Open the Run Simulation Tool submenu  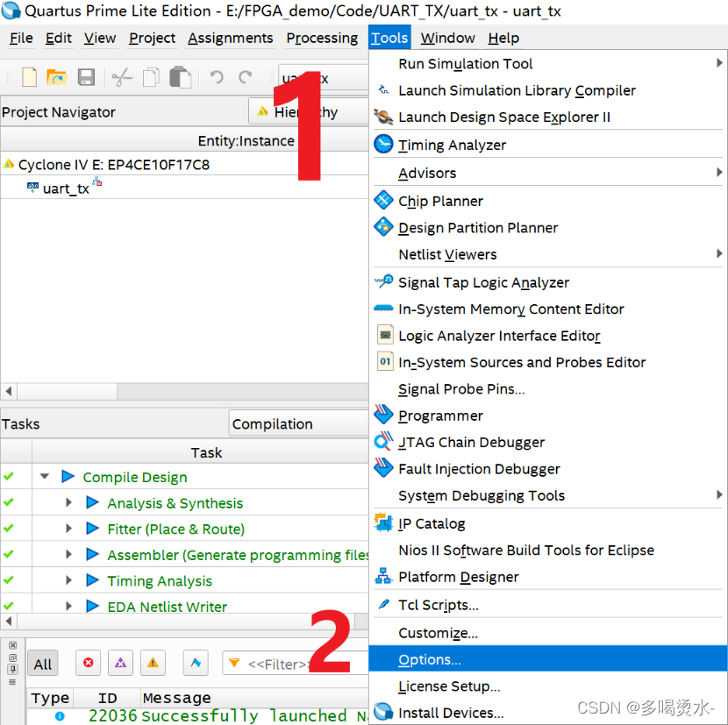tap(549, 63)
